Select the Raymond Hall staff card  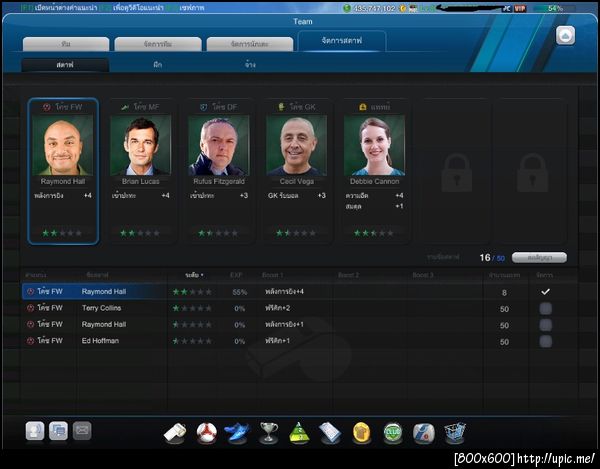63,171
